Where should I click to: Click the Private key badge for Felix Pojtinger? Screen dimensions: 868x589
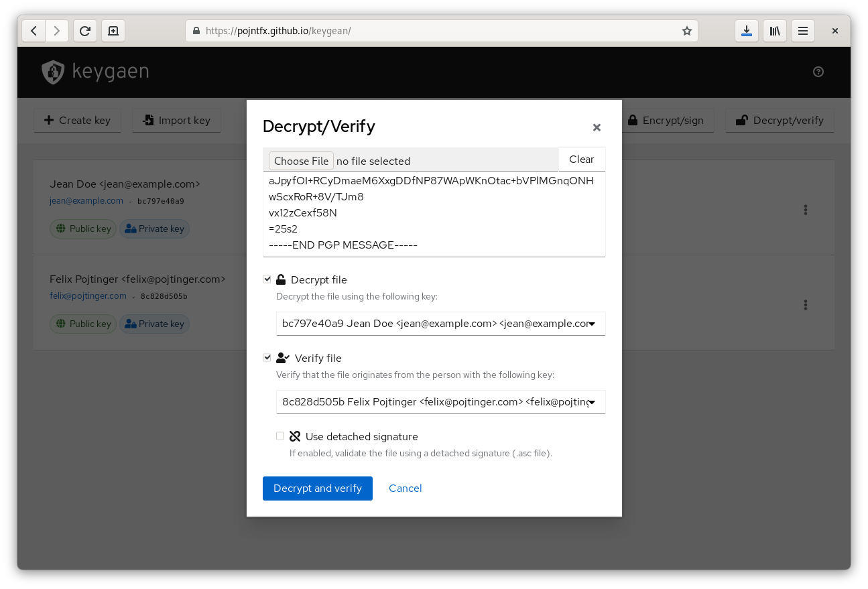[x=155, y=324]
